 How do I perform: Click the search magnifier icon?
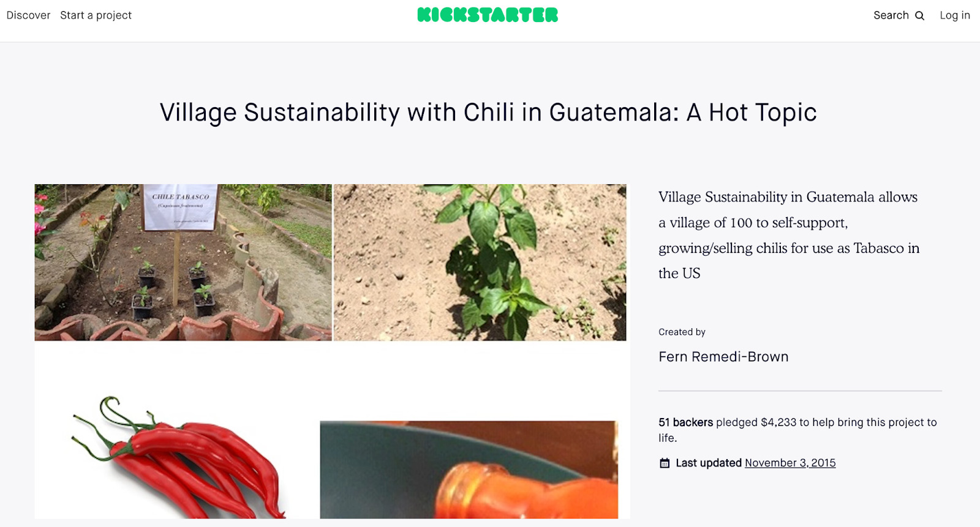coord(919,16)
